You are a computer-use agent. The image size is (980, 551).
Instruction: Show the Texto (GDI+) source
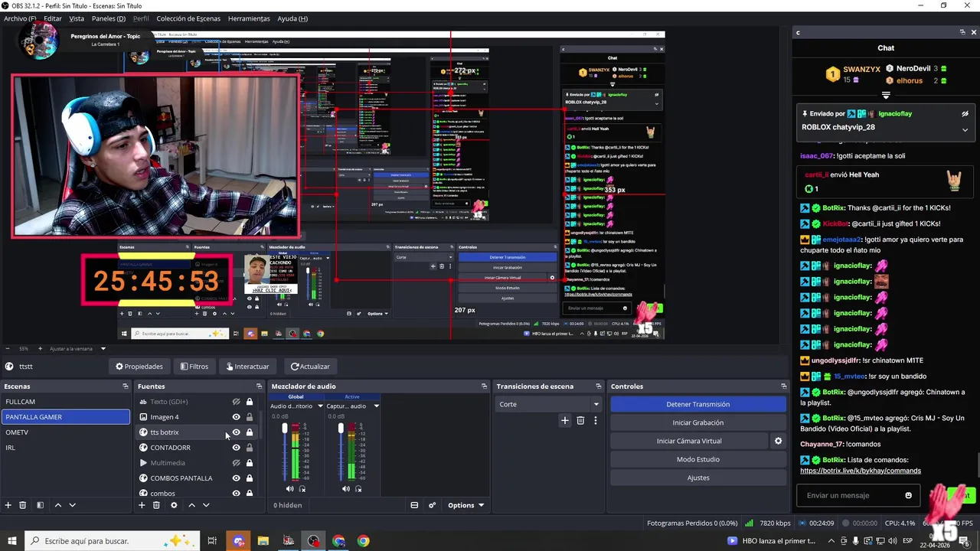click(x=236, y=402)
